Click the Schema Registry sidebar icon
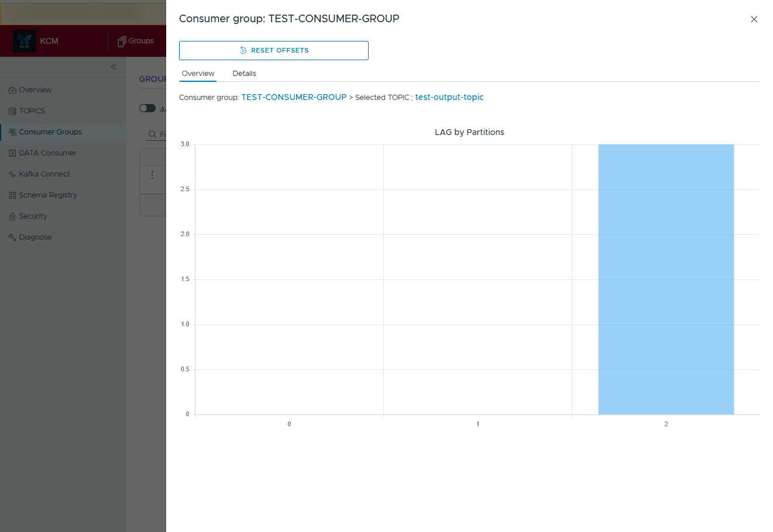 (12, 195)
